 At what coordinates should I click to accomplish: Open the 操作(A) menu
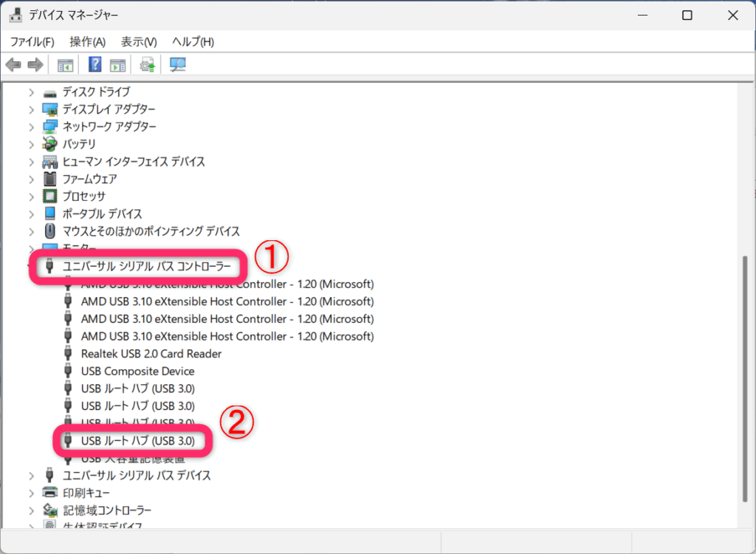pyautogui.click(x=87, y=42)
